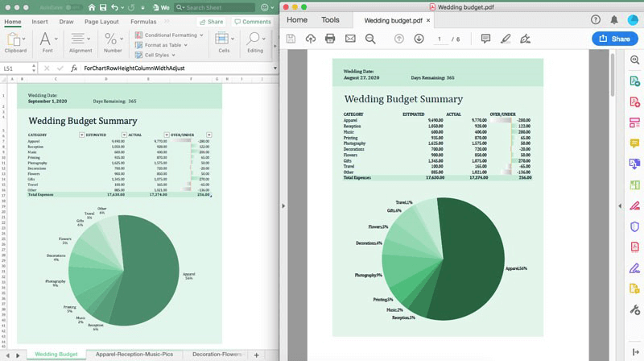644x361 pixels.
Task: Click the Excel save icon in title bar
Action: pyautogui.click(x=104, y=7)
